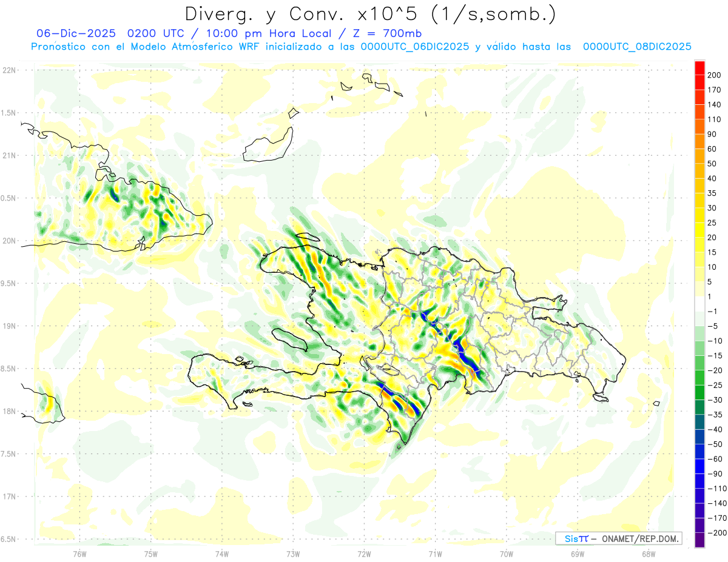Click the '17N' latitude label
Screen dimensions: 728x562
point(9,496)
